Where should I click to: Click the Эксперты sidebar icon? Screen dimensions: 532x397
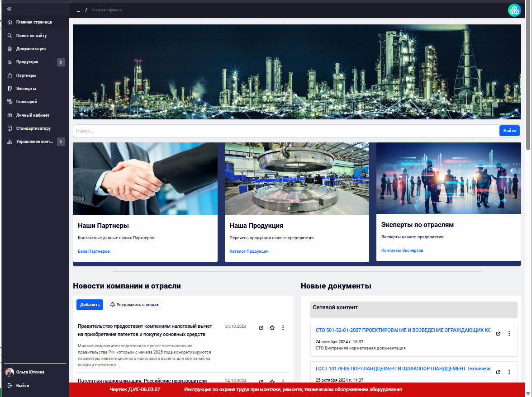pos(9,89)
